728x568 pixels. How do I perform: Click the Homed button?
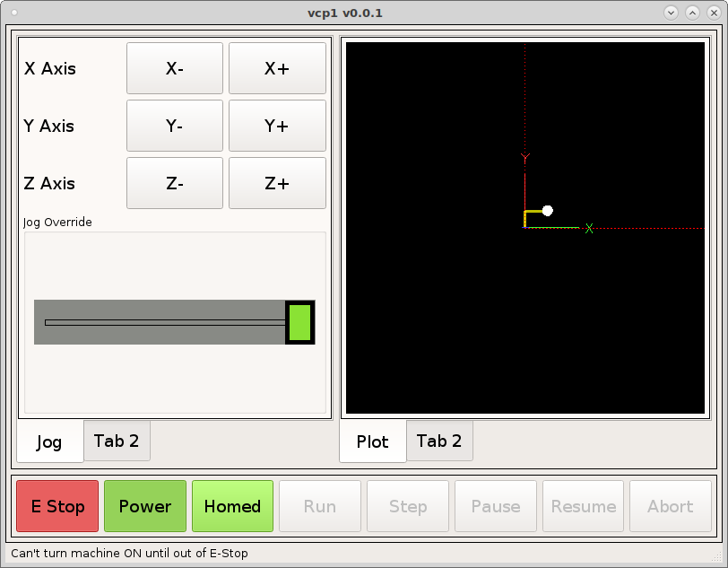point(232,506)
